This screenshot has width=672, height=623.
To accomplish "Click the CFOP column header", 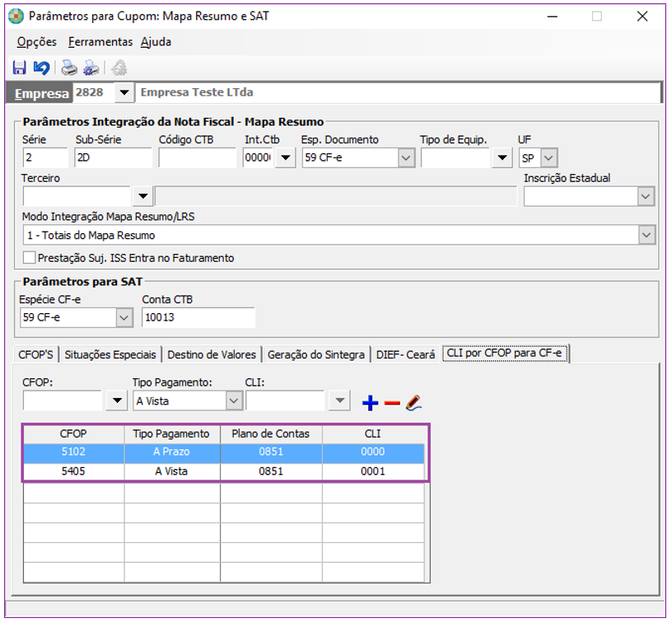I will [x=73, y=434].
